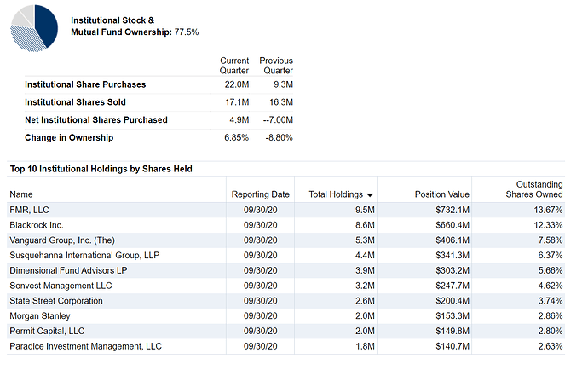
Task: Click 16.3M previous shares sold value
Action: point(281,102)
